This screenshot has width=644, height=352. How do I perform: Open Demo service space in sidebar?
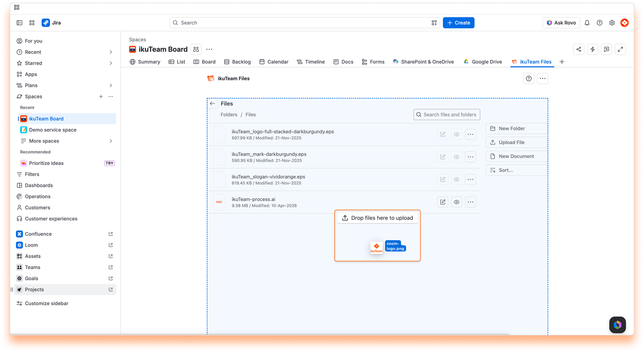click(x=67, y=130)
